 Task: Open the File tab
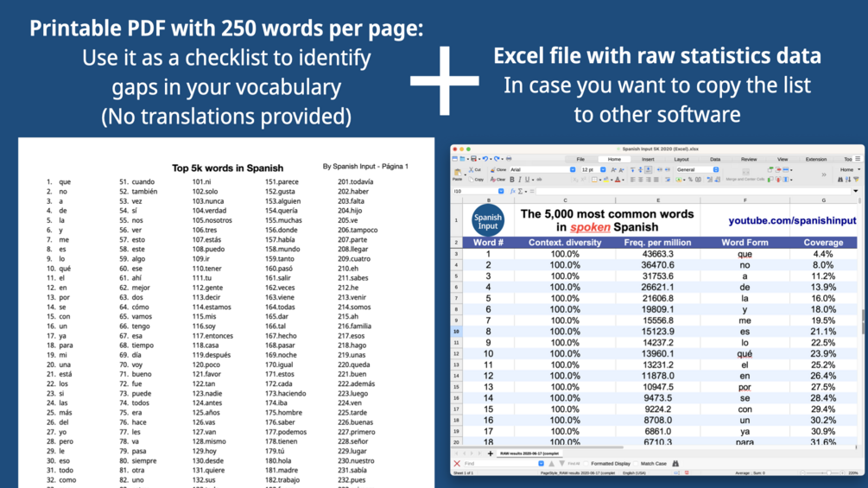tap(580, 159)
